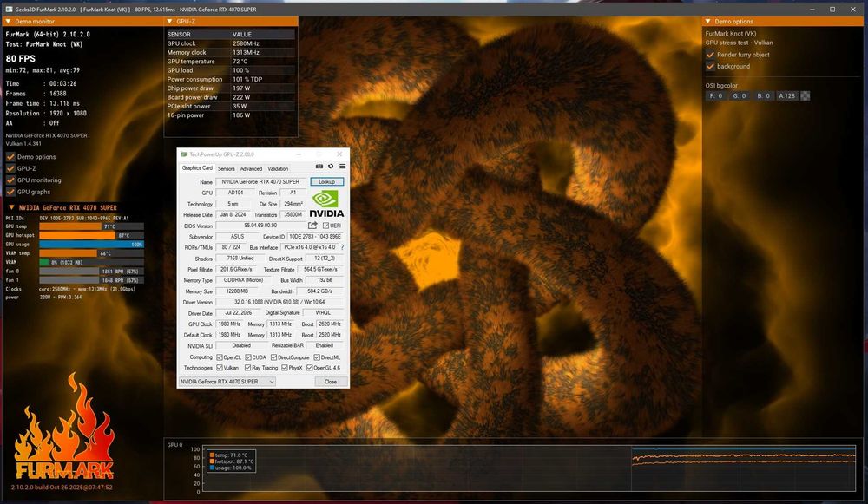
Task: Click the 'Resolution : 1920 x 1080' line
Action: (x=46, y=114)
